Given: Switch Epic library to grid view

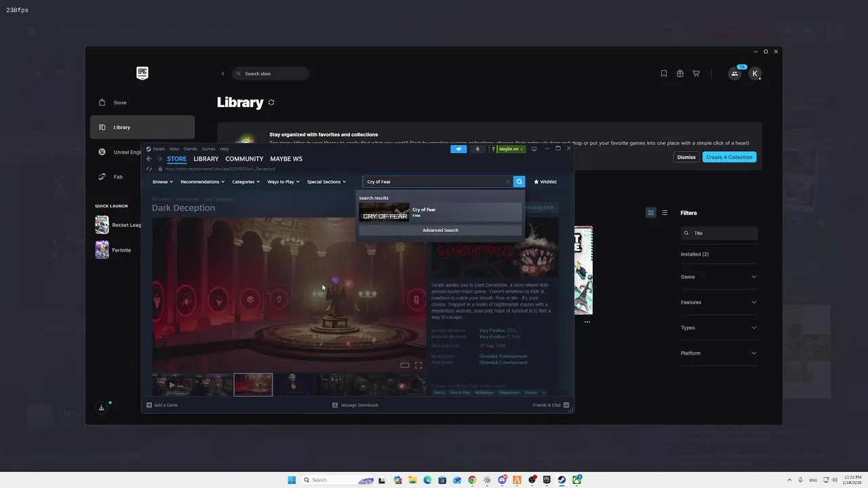Looking at the screenshot, I should click(651, 213).
